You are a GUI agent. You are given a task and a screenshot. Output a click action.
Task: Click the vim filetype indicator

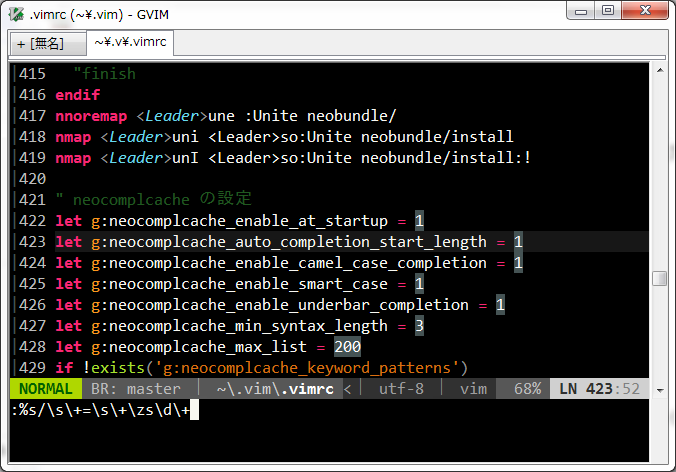[473, 389]
